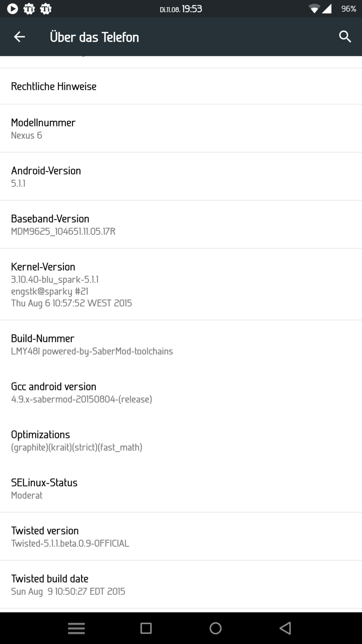Tap the play notification icon in status bar
This screenshot has width=362, height=644.
coord(12,8)
